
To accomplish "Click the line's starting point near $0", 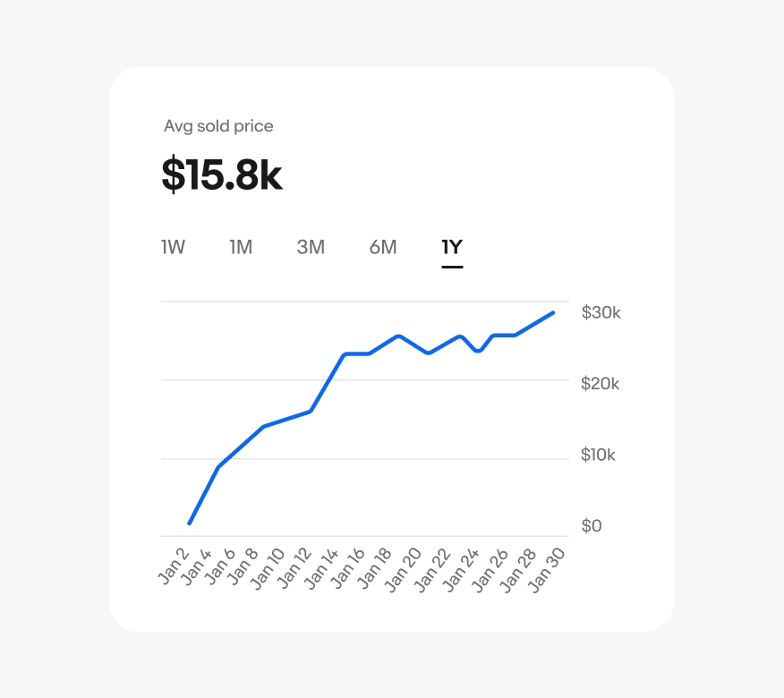I will [190, 523].
